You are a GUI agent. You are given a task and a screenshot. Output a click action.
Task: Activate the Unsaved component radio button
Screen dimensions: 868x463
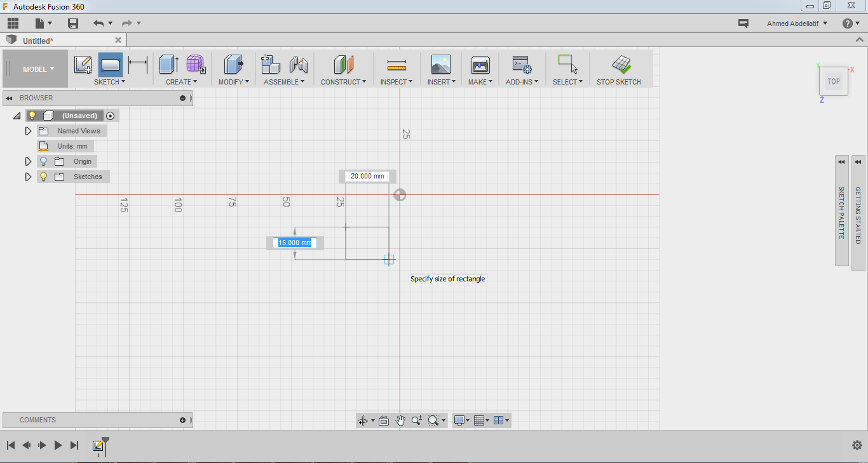point(111,116)
